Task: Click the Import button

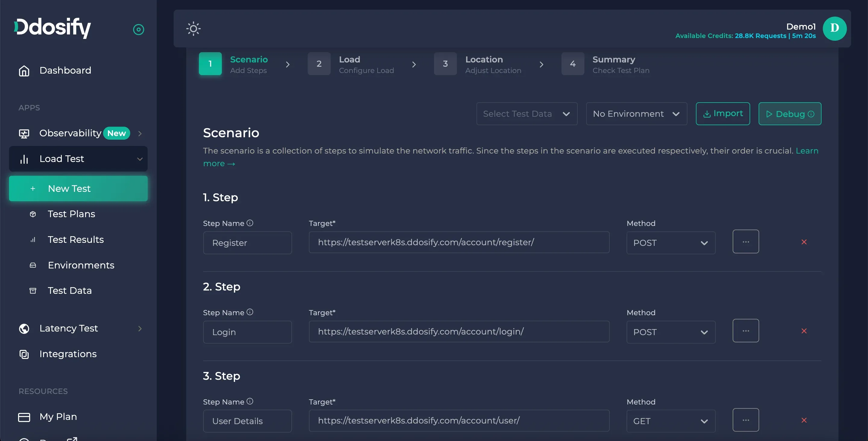Action: 723,114
